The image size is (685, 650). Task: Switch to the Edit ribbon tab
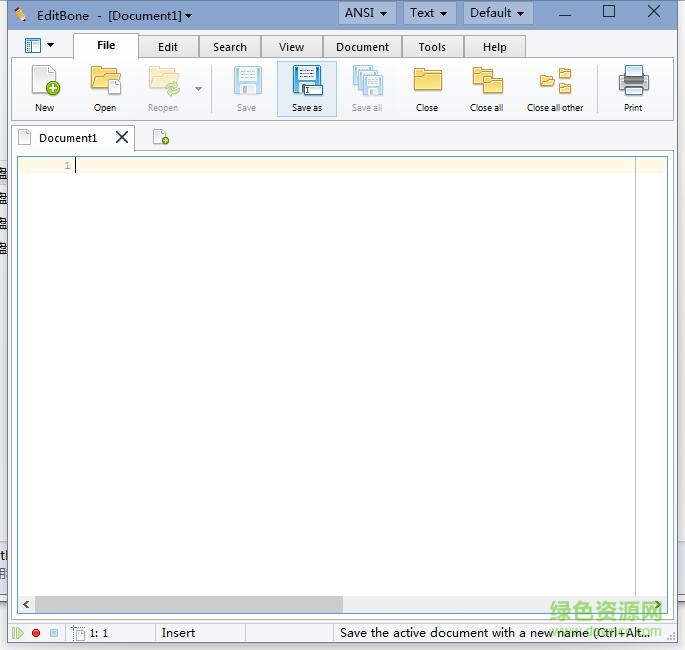coord(168,47)
